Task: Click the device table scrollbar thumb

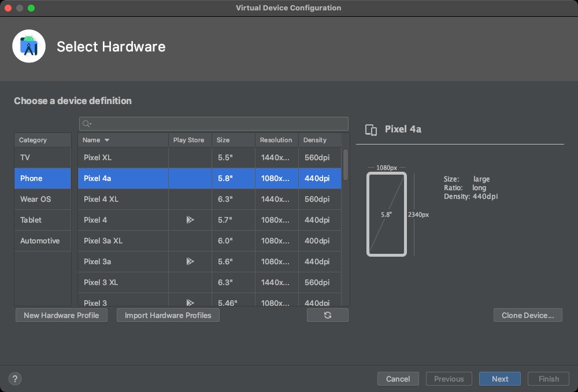Action: point(346,164)
